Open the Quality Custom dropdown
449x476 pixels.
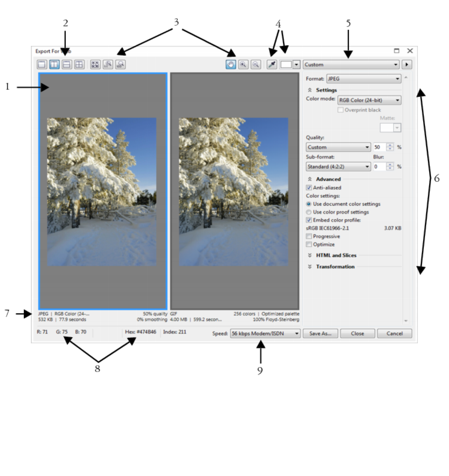tap(338, 147)
